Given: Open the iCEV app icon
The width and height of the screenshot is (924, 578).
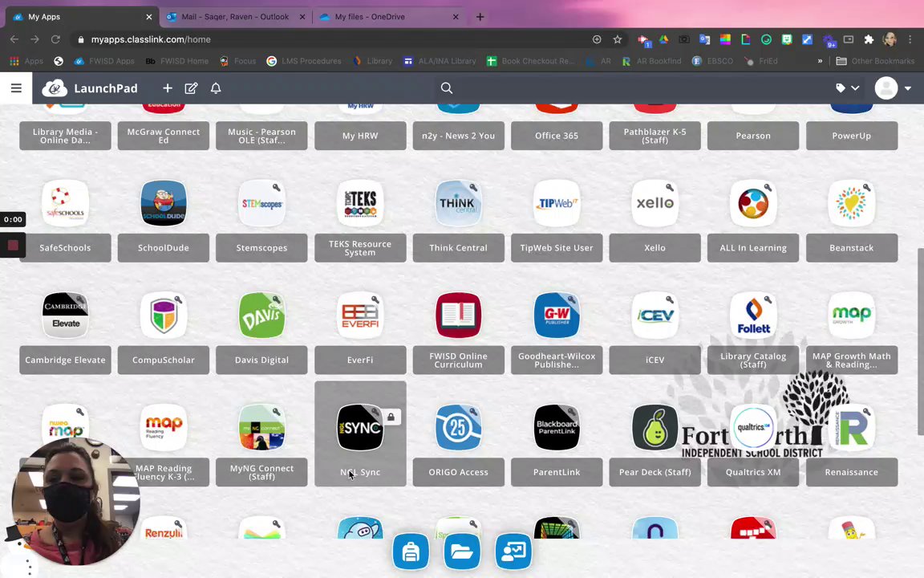Looking at the screenshot, I should coord(654,315).
